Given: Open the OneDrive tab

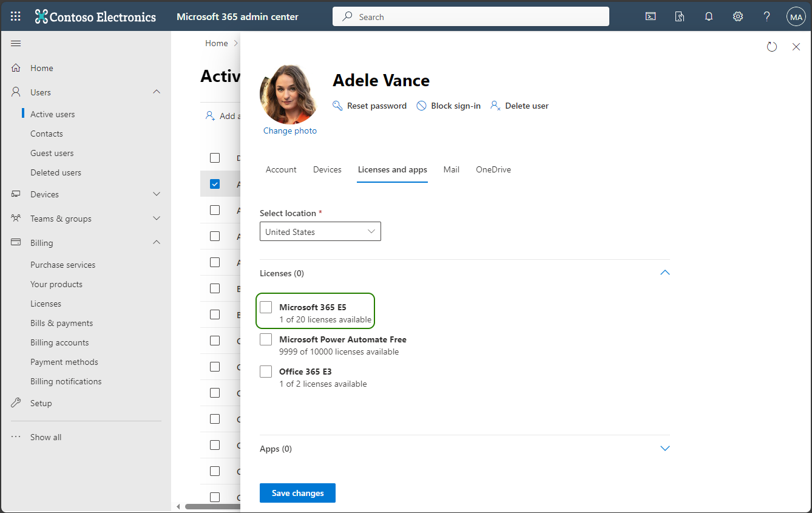Looking at the screenshot, I should [x=493, y=170].
